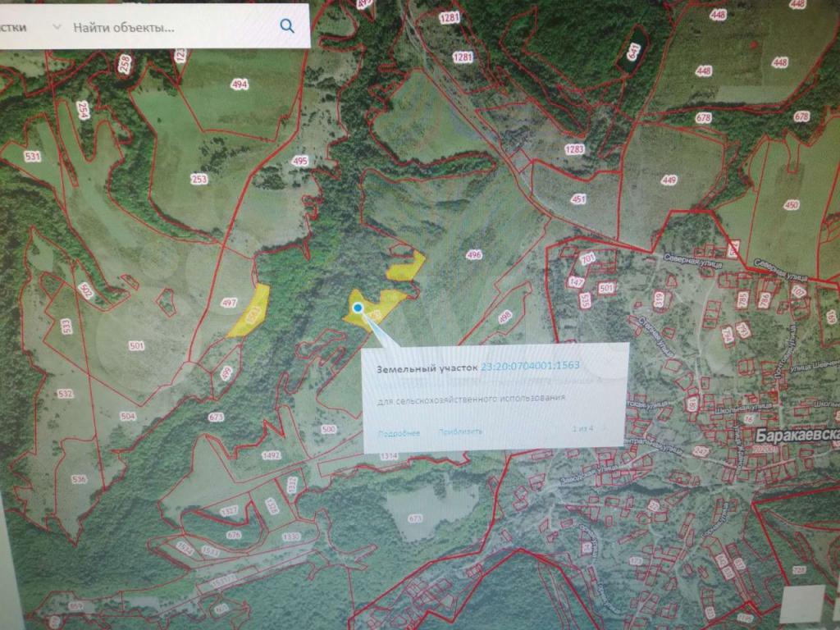Expand the search type dropdown chevron
The image size is (840, 630).
coord(56,26)
